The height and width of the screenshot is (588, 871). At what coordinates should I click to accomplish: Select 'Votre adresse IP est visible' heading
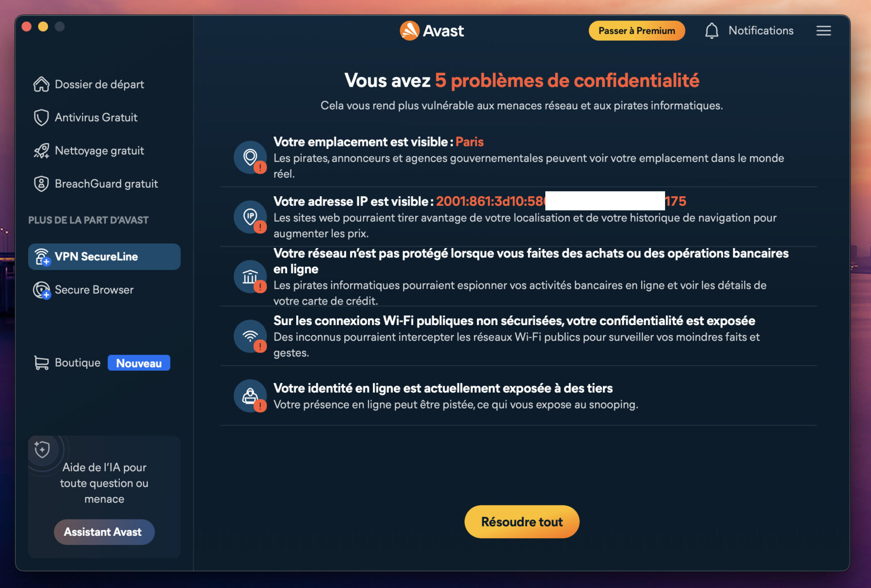(x=353, y=201)
